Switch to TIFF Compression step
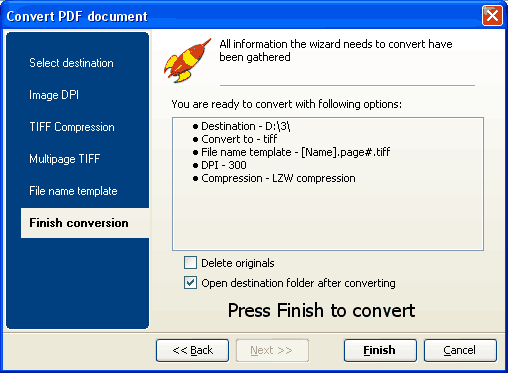 click(x=72, y=127)
